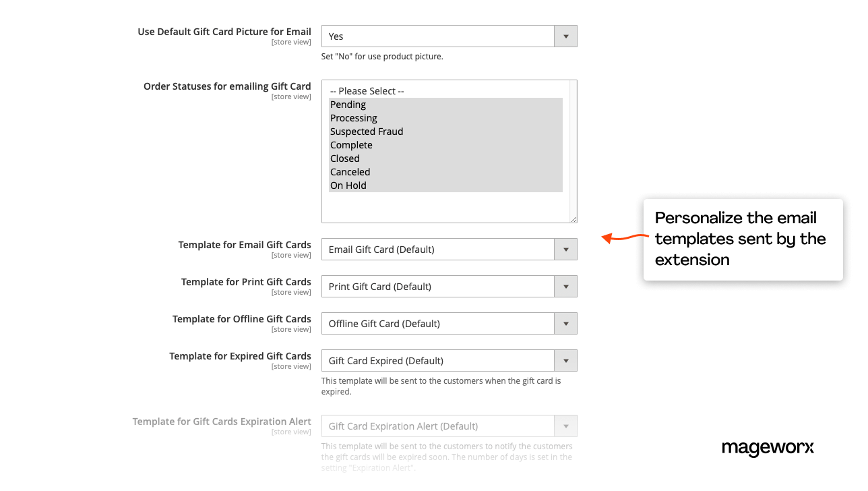The width and height of the screenshot is (868, 491).
Task: Click the arrow on Gift Cards Expiration Alert dropdown
Action: pos(565,426)
